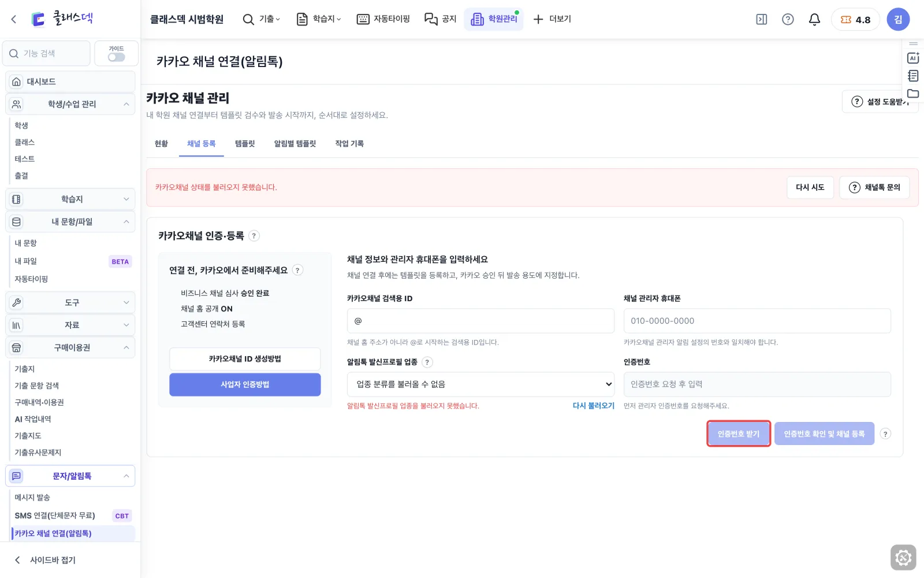Viewport: 924px width, 578px height.
Task: Open the 4.8 ticket credits badge
Action: (x=855, y=20)
